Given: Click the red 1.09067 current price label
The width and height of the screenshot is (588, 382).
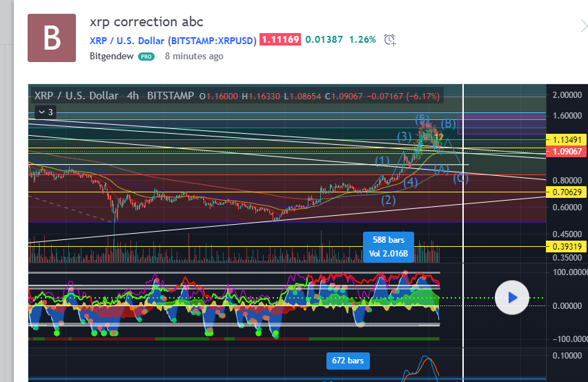Looking at the screenshot, I should [x=565, y=152].
